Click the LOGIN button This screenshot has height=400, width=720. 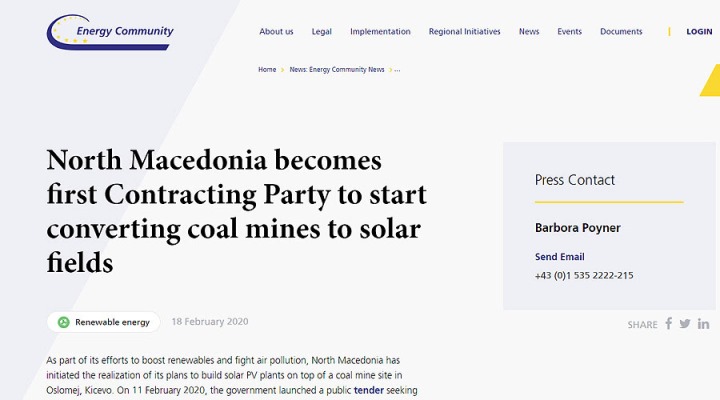coord(699,32)
